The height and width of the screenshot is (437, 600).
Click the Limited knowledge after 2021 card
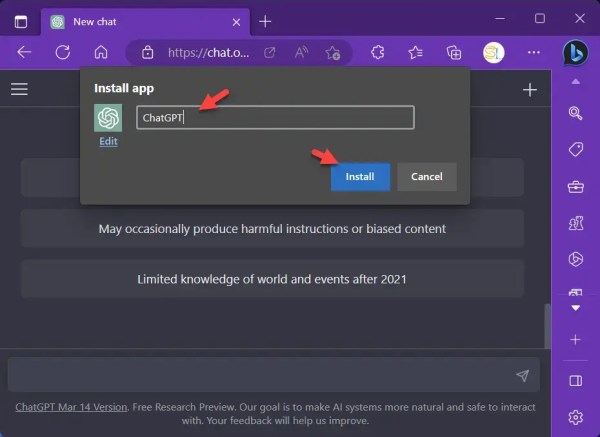272,279
